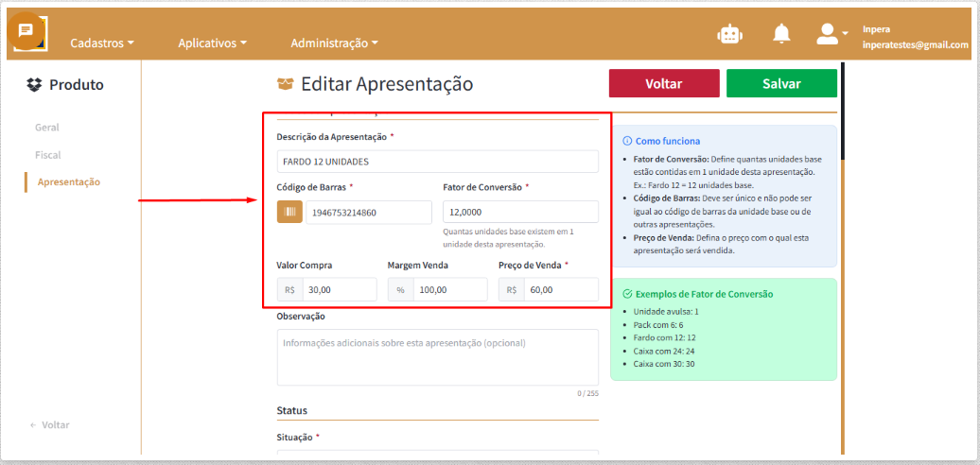Image resolution: width=980 pixels, height=465 pixels.
Task: Click the R$ prefix of Valor Compra
Action: (290, 289)
